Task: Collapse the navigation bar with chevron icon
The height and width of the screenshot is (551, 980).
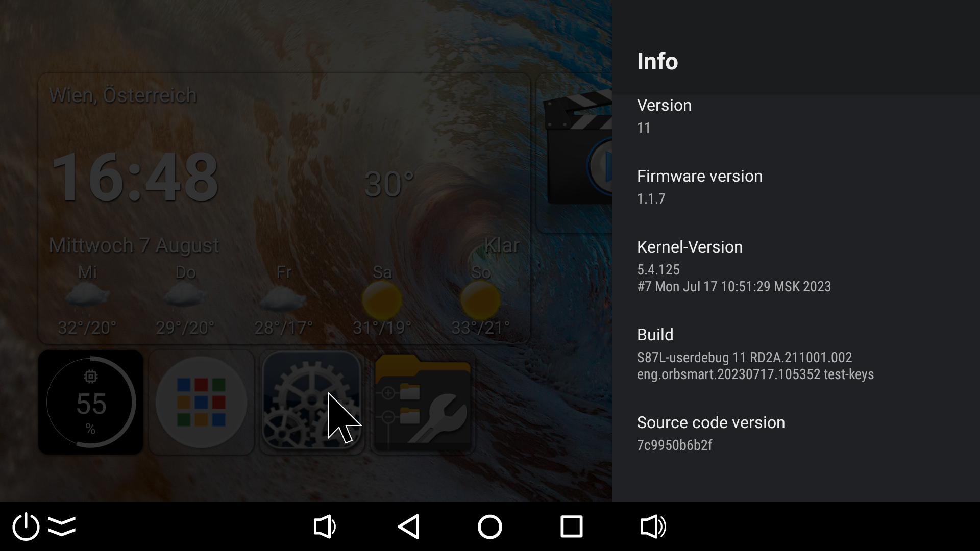Action: (62, 526)
